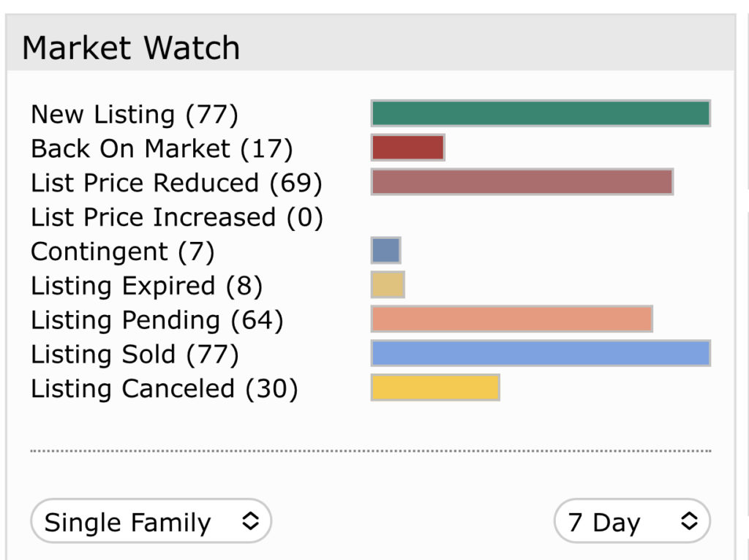Select List Price Reduced (69) entry
Image resolution: width=749 pixels, height=560 pixels.
[x=176, y=183]
